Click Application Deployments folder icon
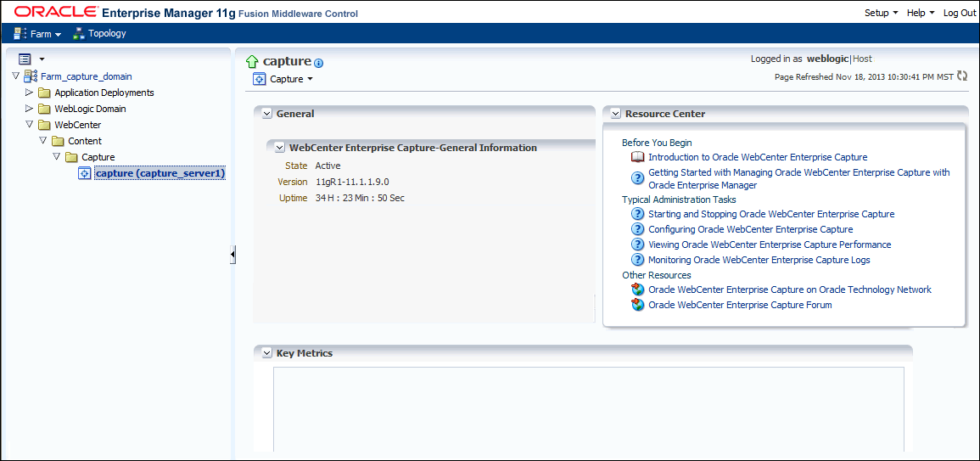The height and width of the screenshot is (461, 980). click(44, 93)
